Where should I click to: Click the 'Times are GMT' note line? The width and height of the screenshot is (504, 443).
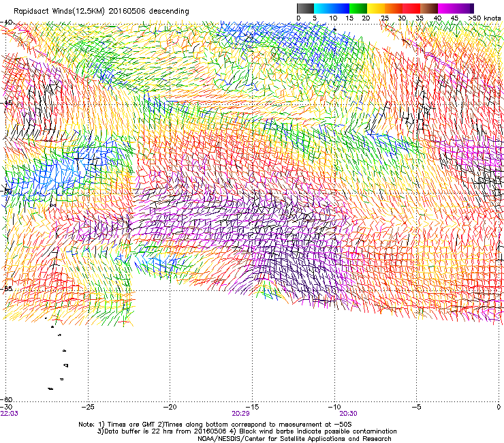215,425
